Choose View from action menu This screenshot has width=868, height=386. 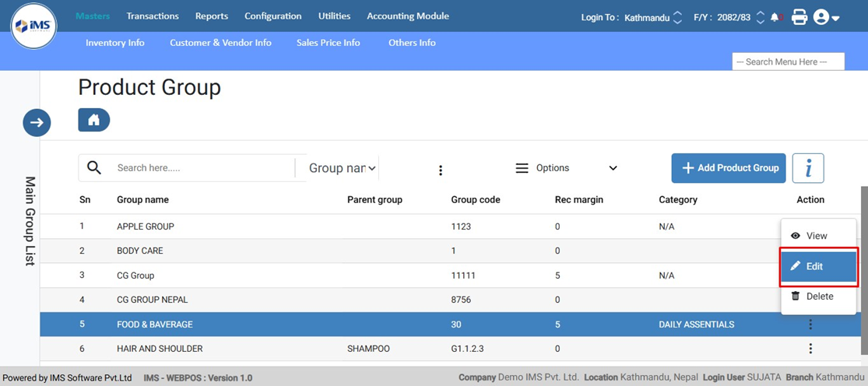point(819,236)
